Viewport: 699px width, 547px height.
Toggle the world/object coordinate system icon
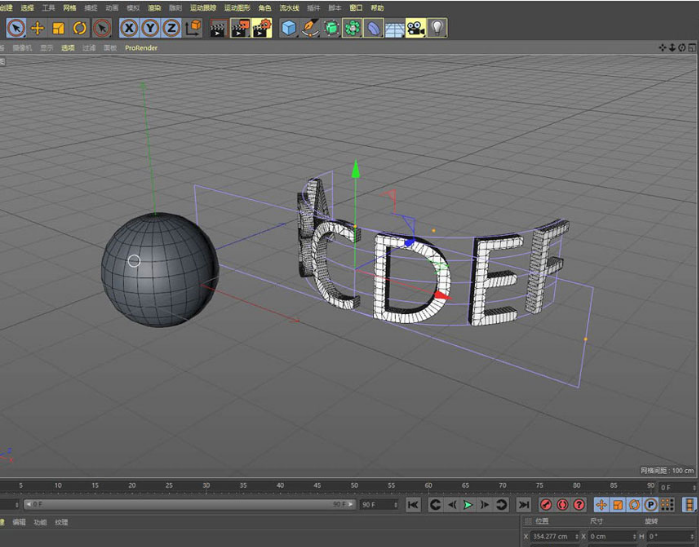click(x=193, y=28)
